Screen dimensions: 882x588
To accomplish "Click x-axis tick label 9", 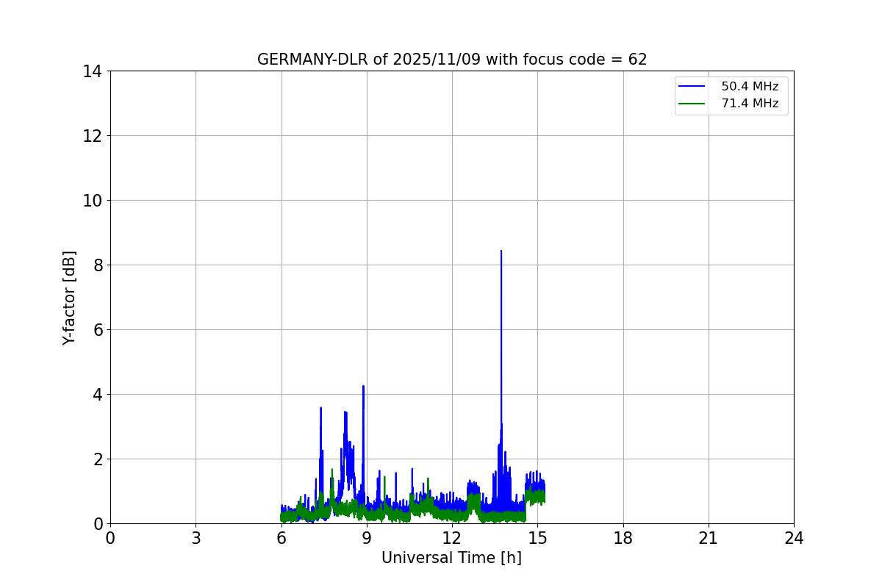I will point(367,538).
